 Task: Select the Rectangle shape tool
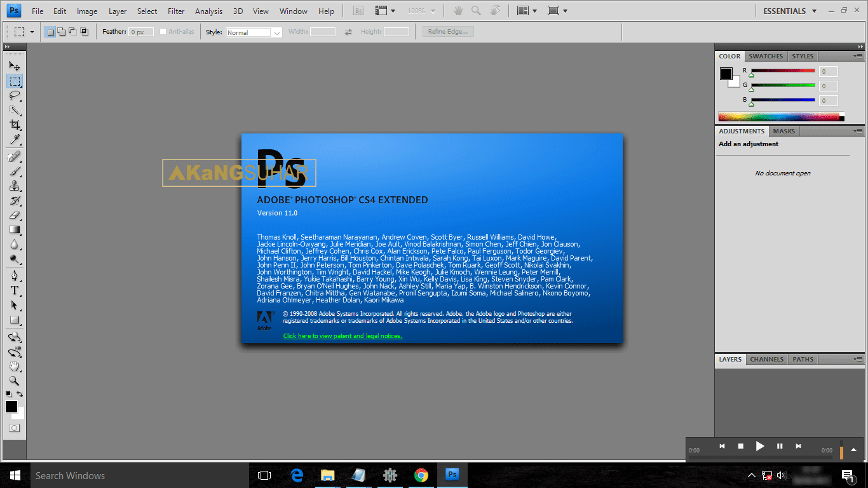[x=14, y=320]
